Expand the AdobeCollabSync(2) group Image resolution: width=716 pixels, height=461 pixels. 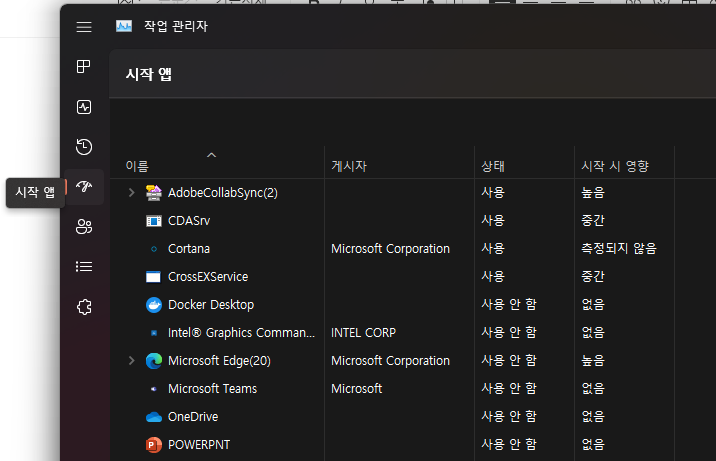[132, 193]
